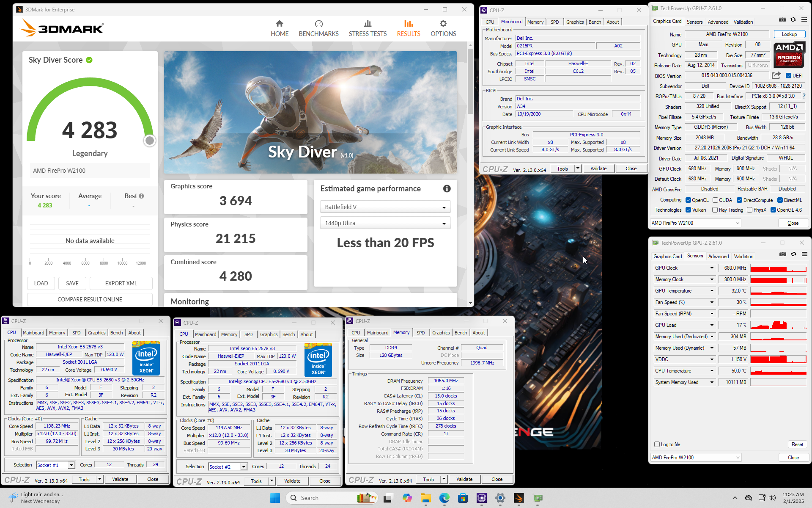Viewport: 812px width, 508px height.
Task: Expand the VDDC sensor dropdown
Action: (x=712, y=359)
